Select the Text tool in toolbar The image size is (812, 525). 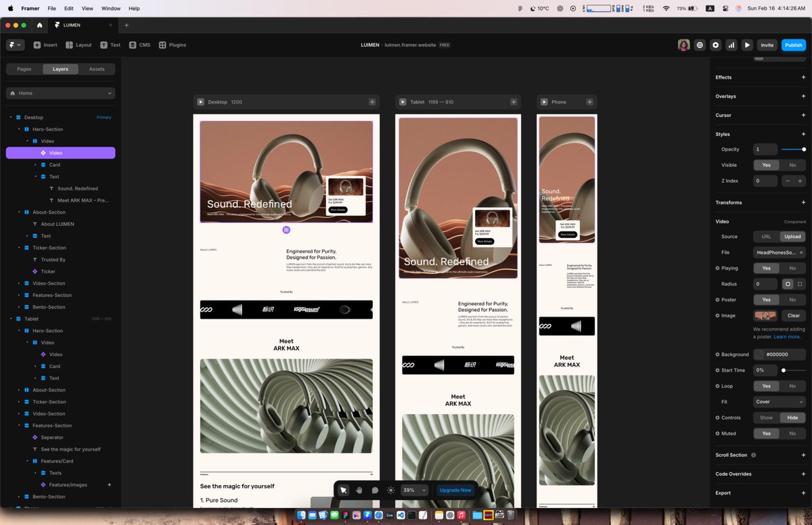pyautogui.click(x=110, y=45)
